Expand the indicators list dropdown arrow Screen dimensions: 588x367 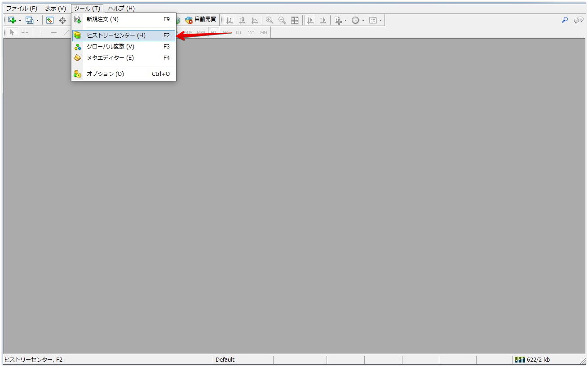point(345,21)
